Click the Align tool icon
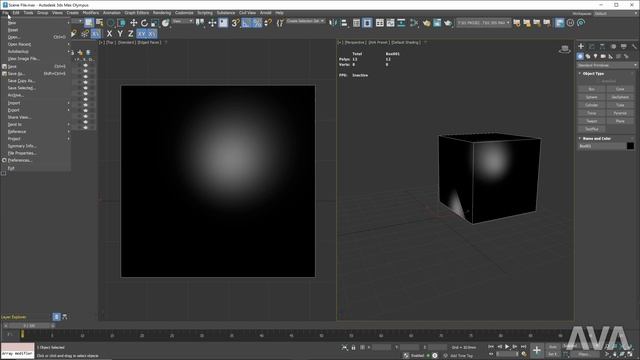640x360 pixels. [344, 23]
